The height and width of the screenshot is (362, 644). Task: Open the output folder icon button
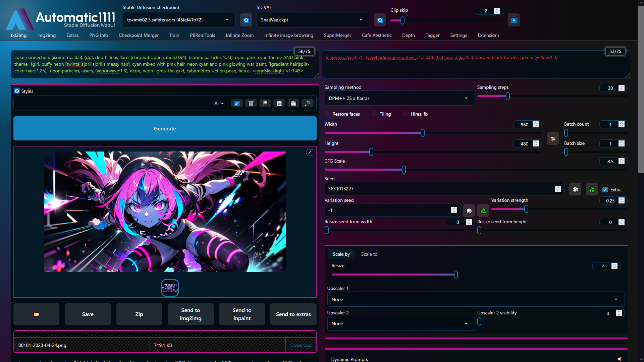click(x=36, y=314)
